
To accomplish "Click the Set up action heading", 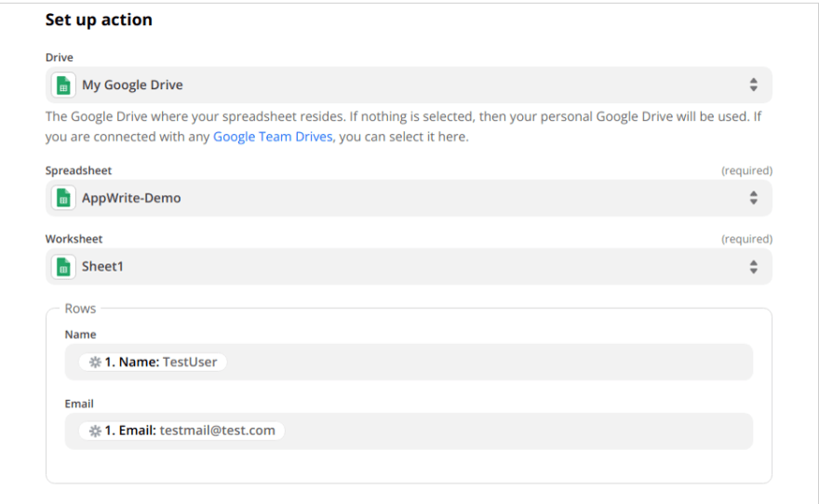I will coord(99,20).
